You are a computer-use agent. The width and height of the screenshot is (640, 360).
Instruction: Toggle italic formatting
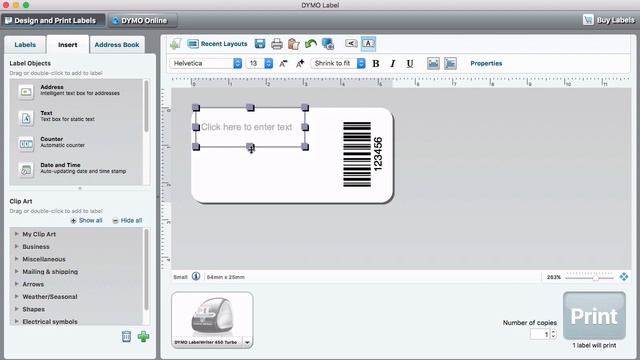click(393, 64)
